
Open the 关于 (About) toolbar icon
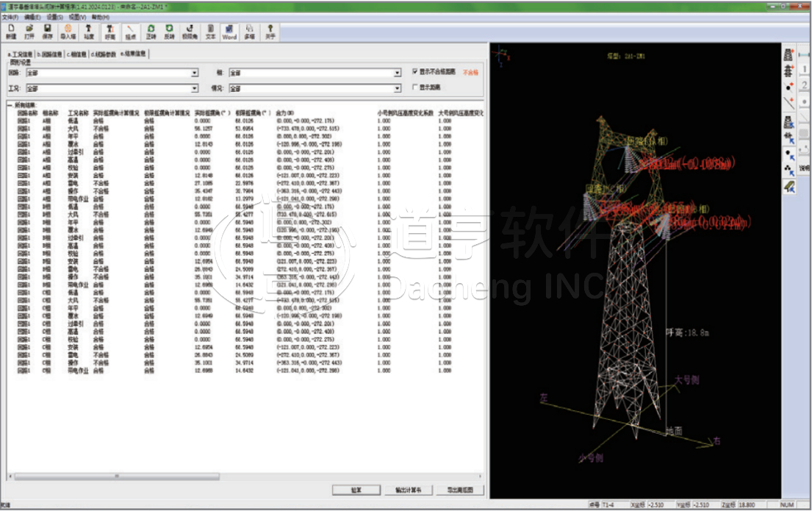click(x=270, y=31)
